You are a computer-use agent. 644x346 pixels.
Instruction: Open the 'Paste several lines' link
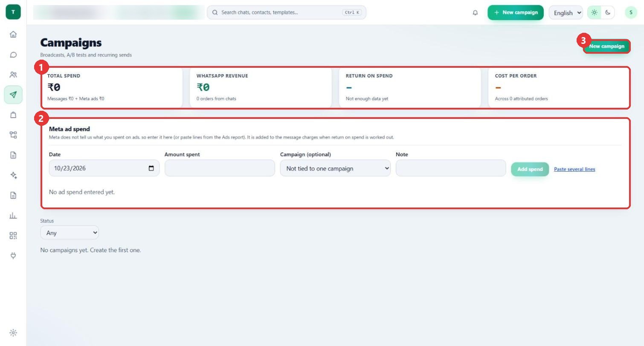tap(574, 169)
